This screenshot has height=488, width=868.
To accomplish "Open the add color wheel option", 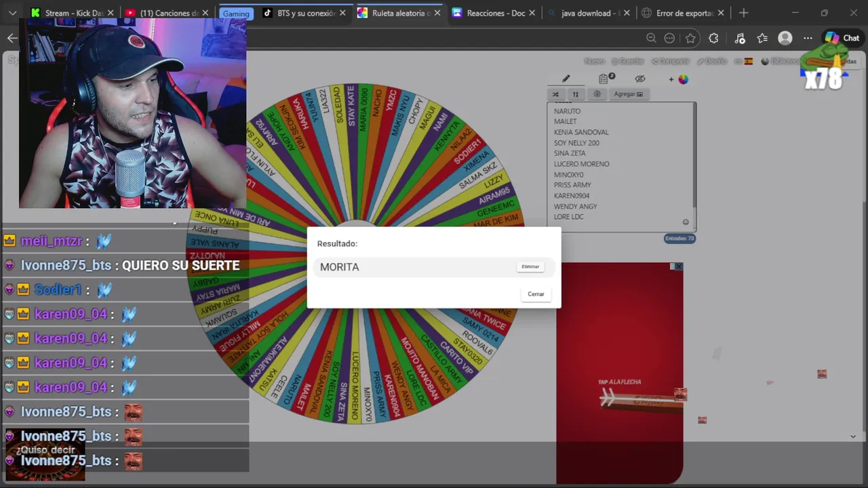I will 679,79.
